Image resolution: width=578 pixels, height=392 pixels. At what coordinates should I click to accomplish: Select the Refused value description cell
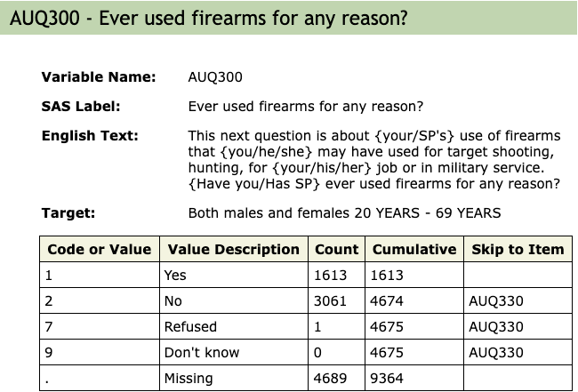coord(190,327)
